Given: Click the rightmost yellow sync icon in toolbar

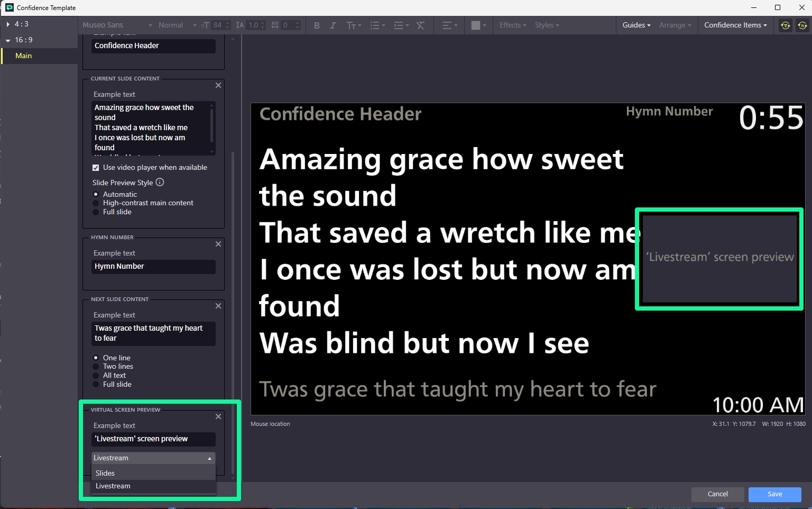Looking at the screenshot, I should [x=802, y=25].
